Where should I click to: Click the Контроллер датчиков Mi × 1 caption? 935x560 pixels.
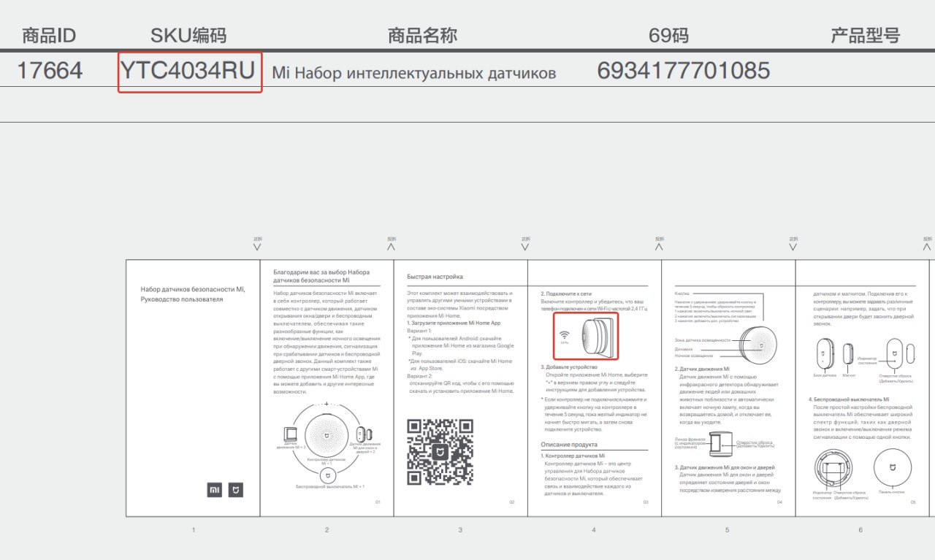(x=327, y=461)
